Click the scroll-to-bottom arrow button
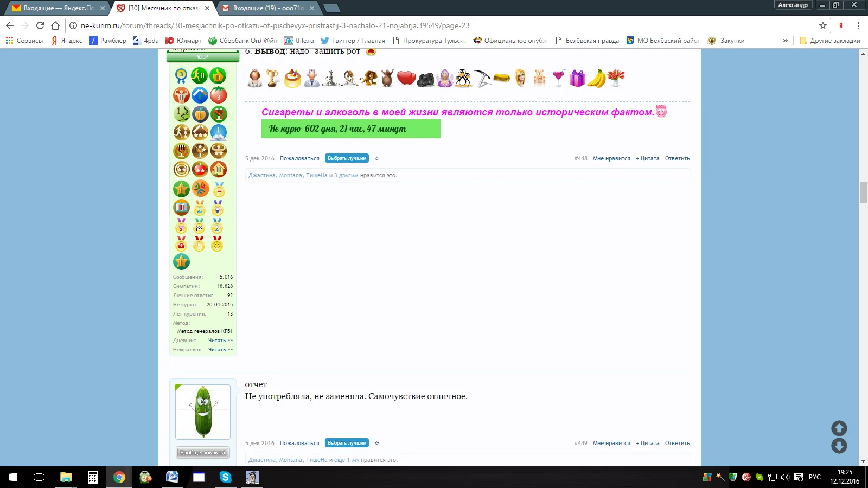Screen dimensions: 868x488 click(x=839, y=446)
